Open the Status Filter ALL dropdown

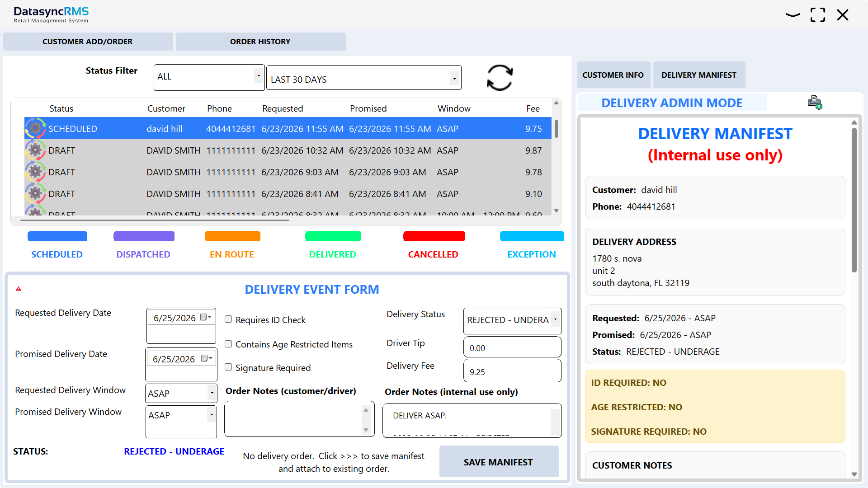coord(209,77)
